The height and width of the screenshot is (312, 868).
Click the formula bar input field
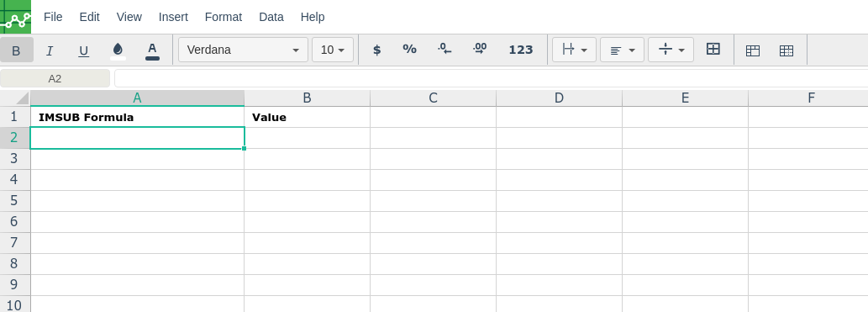491,79
